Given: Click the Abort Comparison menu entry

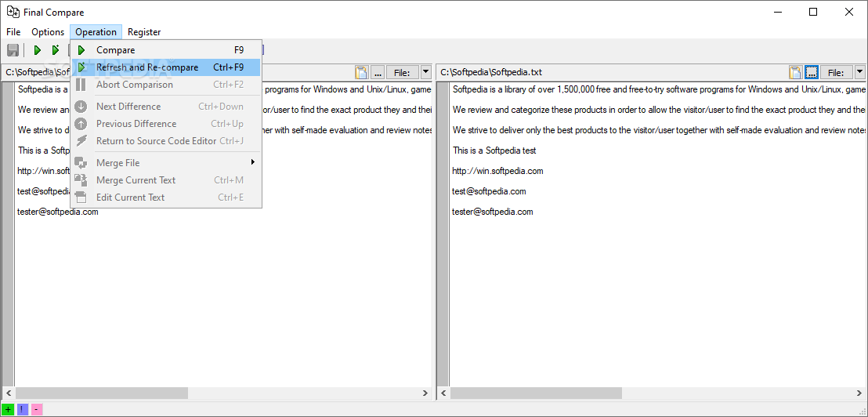Looking at the screenshot, I should [166, 85].
